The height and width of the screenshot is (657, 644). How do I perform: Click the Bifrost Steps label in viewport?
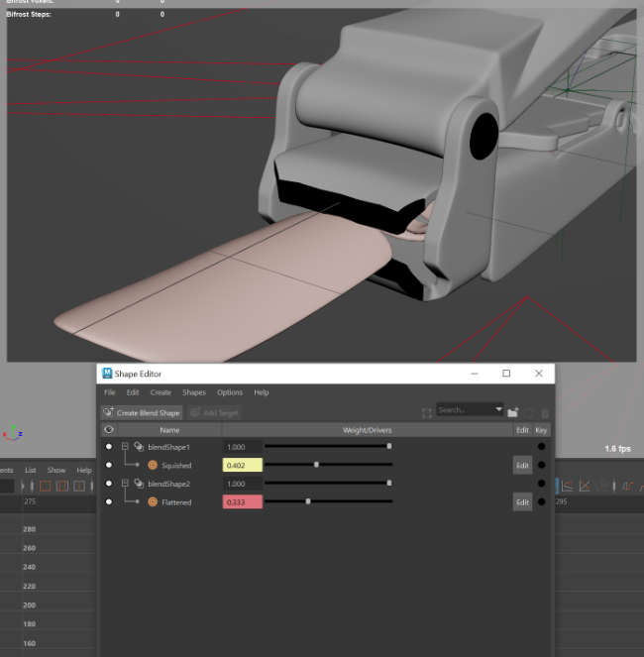tap(29, 14)
